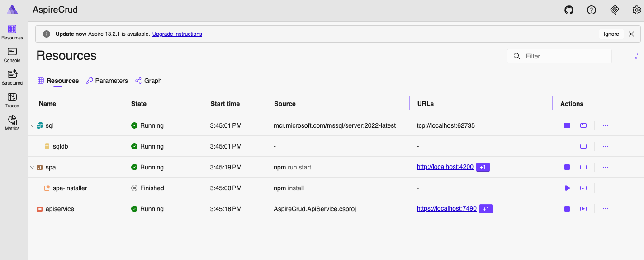Open the GitHub repository icon

point(569,10)
